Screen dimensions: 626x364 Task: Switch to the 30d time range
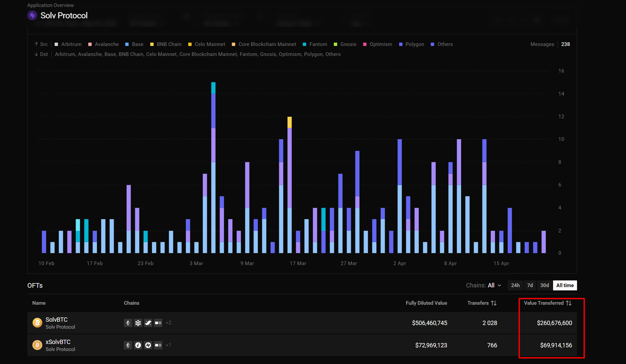(545, 285)
